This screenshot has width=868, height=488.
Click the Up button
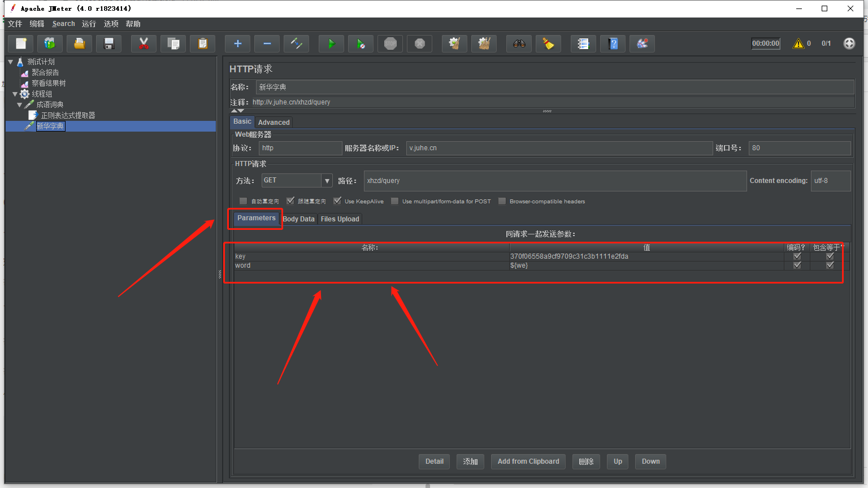618,461
